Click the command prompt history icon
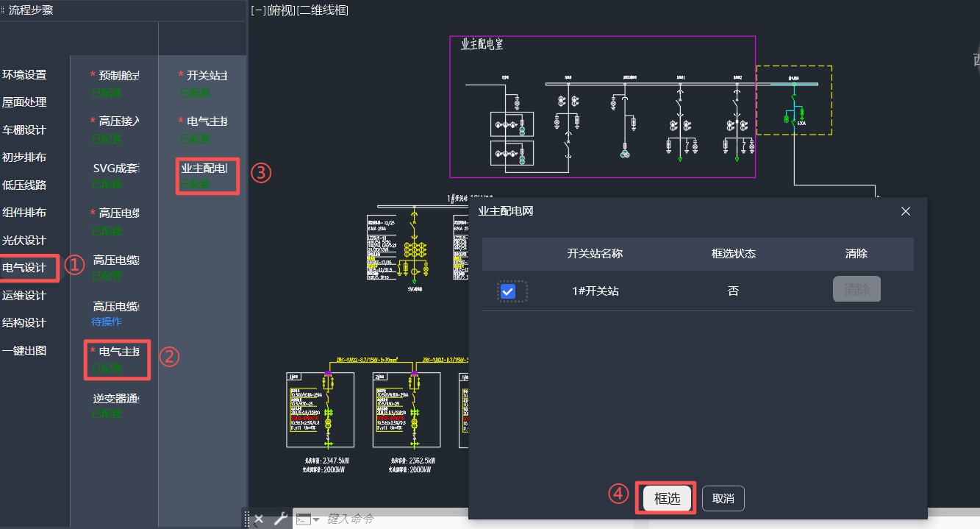Image resolution: width=980 pixels, height=529 pixels. [307, 519]
